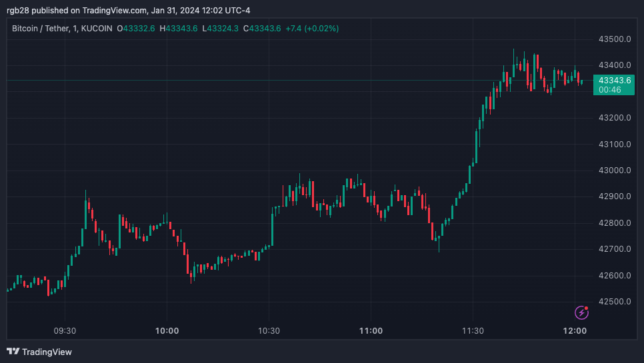Click the 43000.00 price axis label
This screenshot has width=644, height=363.
[x=615, y=171]
